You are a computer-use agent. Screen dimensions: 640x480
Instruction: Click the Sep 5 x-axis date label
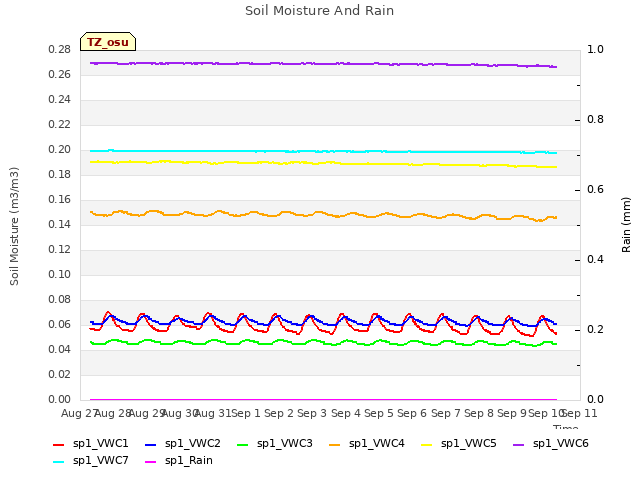[379, 413]
